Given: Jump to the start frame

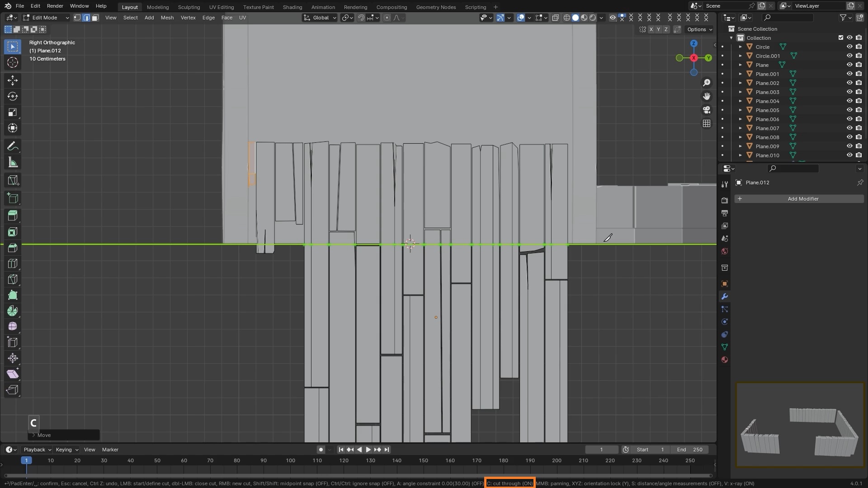Looking at the screenshot, I should click(x=341, y=450).
